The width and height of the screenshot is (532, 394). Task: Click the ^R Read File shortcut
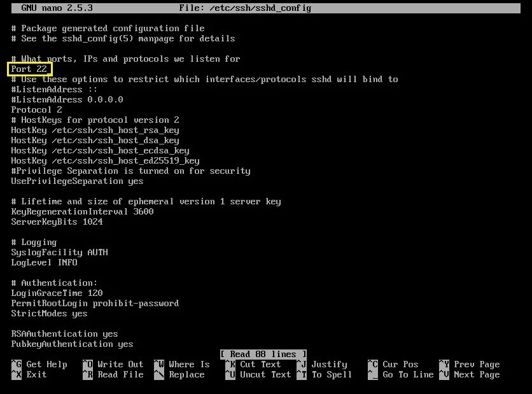click(113, 375)
